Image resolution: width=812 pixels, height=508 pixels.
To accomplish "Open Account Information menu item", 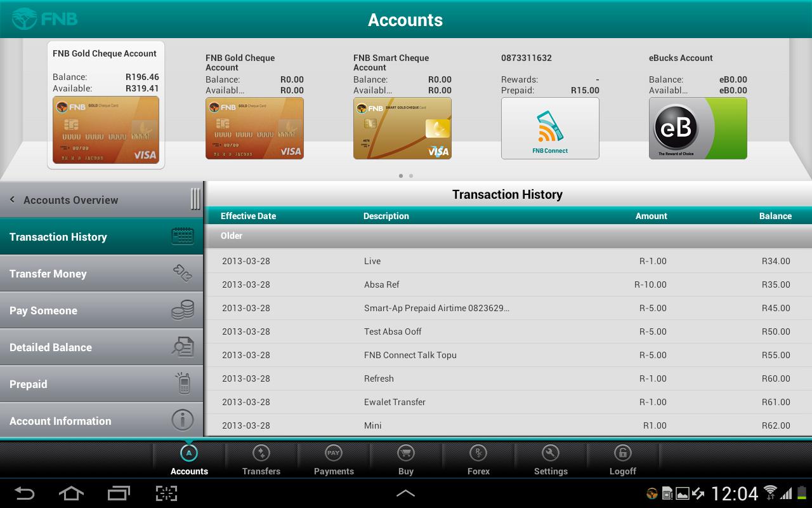I will 101,420.
